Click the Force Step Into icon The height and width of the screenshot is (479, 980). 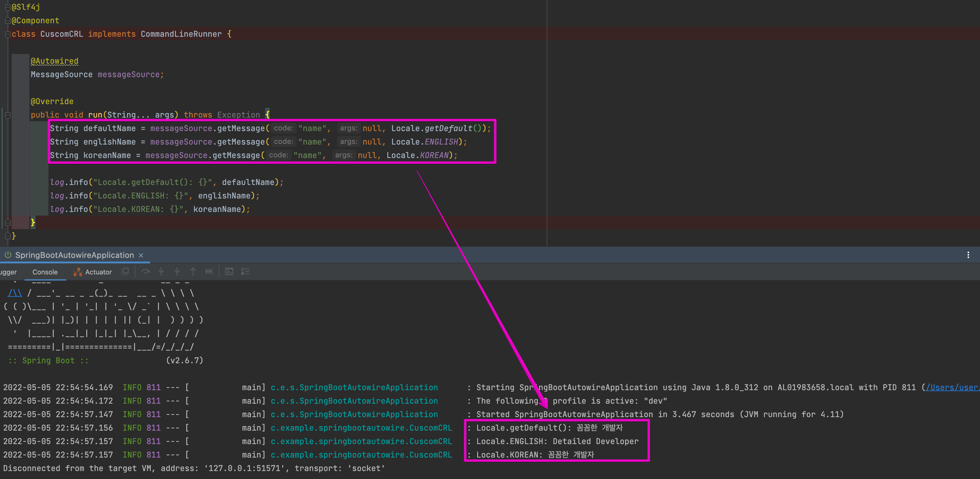pyautogui.click(x=177, y=271)
